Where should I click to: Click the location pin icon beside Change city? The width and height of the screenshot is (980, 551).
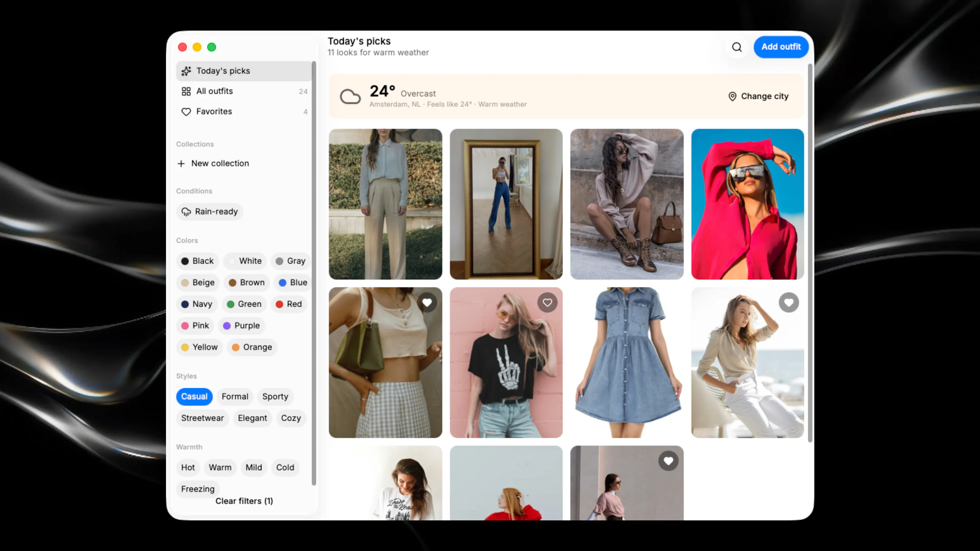(732, 97)
